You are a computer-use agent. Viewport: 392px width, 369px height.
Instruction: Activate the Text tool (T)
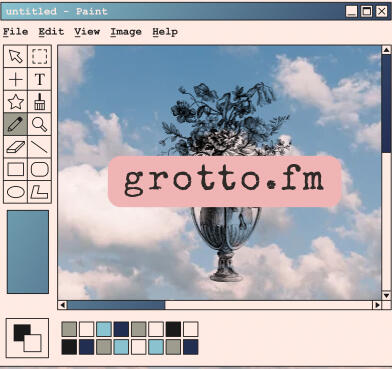coord(40,79)
